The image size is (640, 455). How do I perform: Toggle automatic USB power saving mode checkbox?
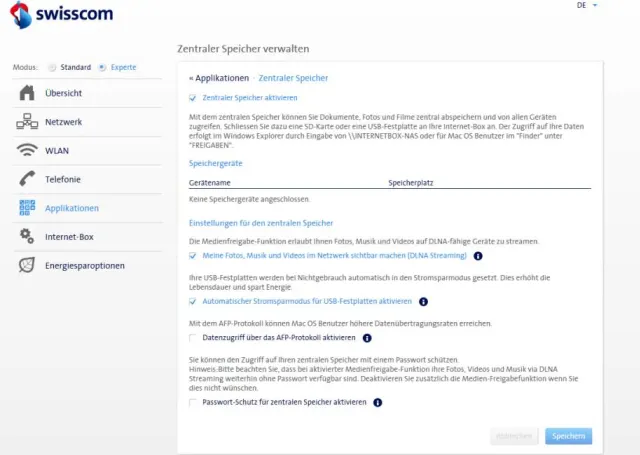pyautogui.click(x=193, y=301)
